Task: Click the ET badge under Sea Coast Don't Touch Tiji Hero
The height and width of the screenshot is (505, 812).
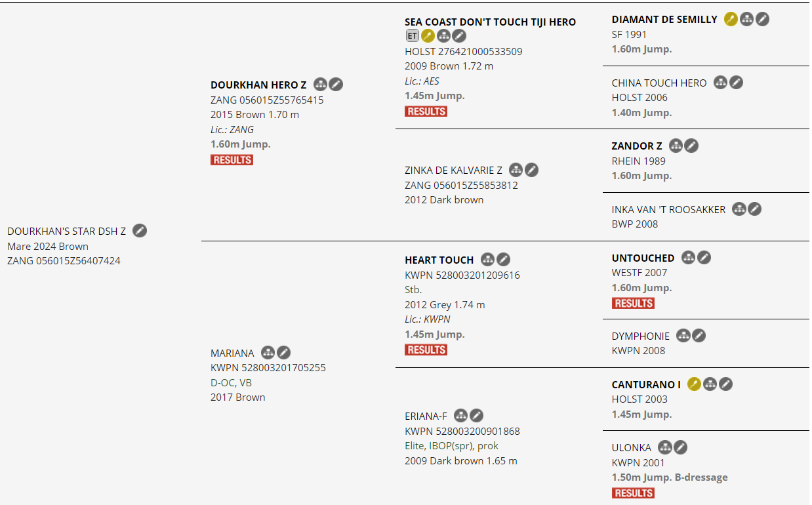Action: click(412, 36)
